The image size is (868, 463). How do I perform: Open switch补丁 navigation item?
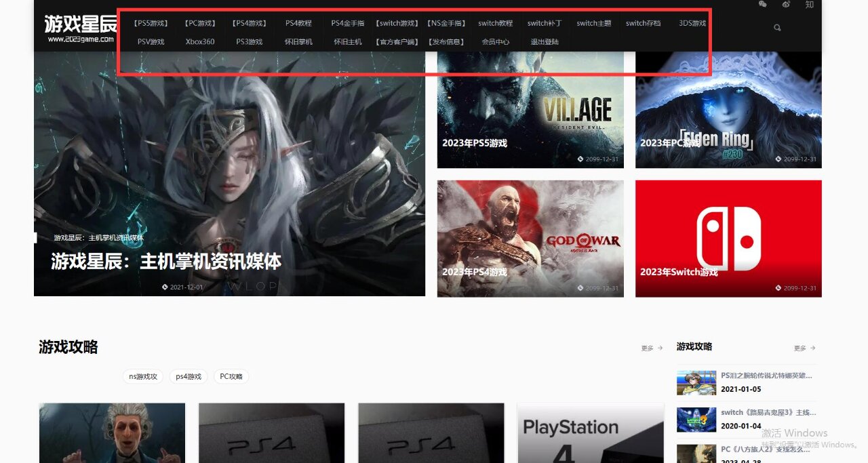545,23
